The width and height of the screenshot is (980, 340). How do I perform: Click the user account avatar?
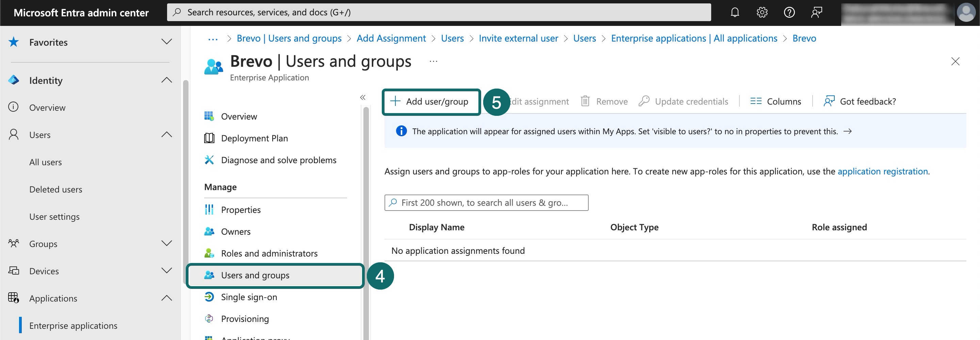coord(966,13)
